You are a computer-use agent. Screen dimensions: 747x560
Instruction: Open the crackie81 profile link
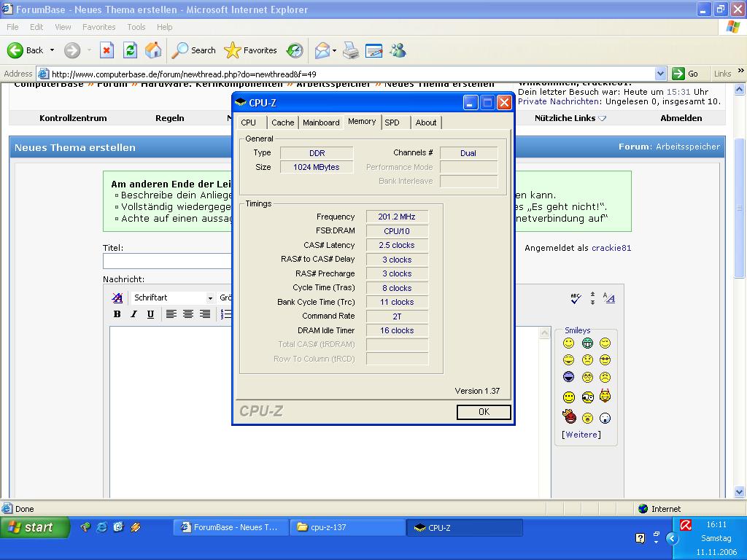(x=611, y=248)
